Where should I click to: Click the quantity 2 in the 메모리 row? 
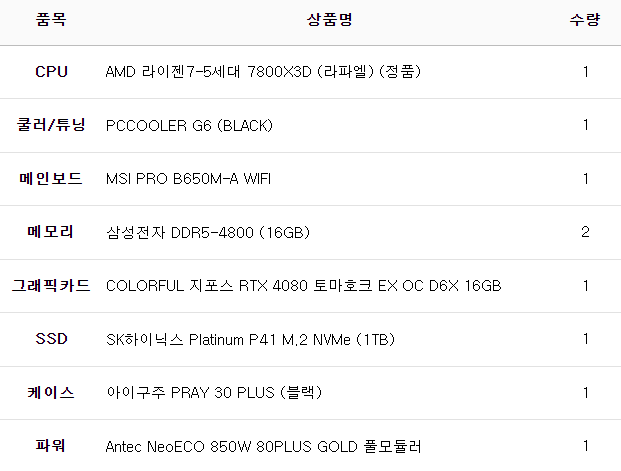[585, 232]
